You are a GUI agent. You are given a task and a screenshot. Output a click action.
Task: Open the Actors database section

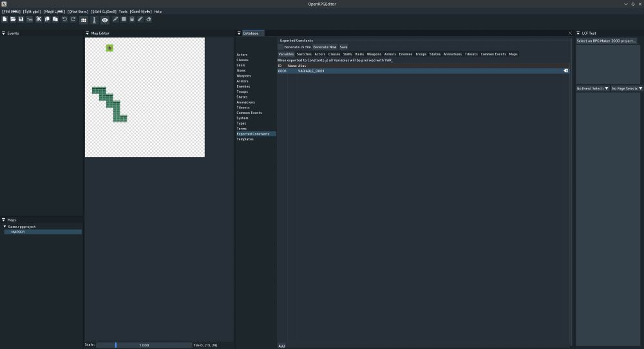[242, 55]
